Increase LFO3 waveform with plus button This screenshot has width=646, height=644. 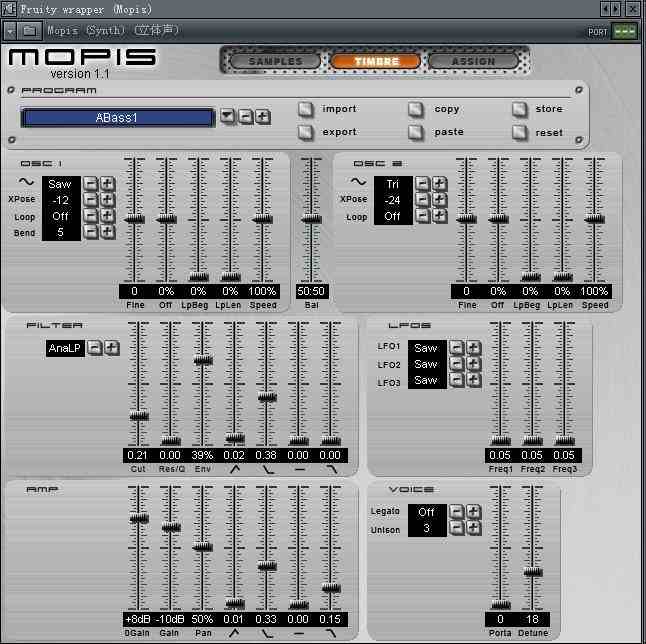[x=473, y=380]
